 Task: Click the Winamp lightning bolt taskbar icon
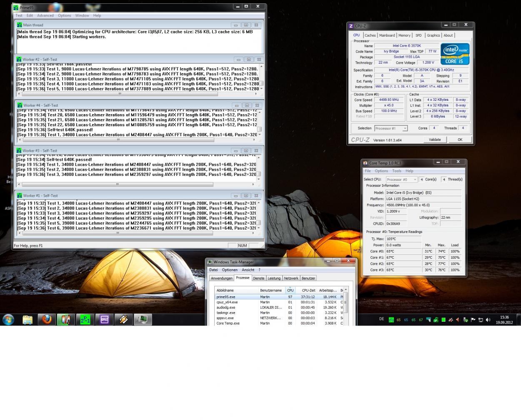click(x=123, y=320)
